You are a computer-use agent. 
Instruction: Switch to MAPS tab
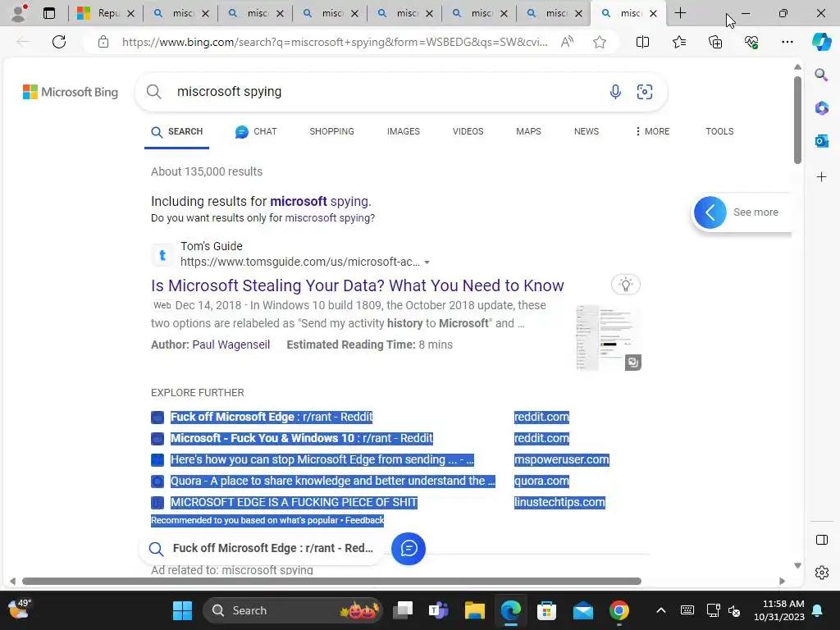[x=528, y=131]
